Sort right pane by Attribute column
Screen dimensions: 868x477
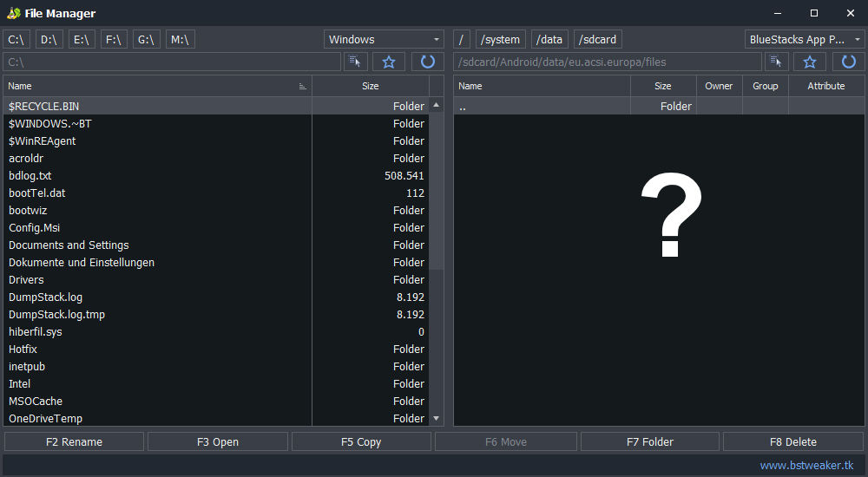pos(826,86)
